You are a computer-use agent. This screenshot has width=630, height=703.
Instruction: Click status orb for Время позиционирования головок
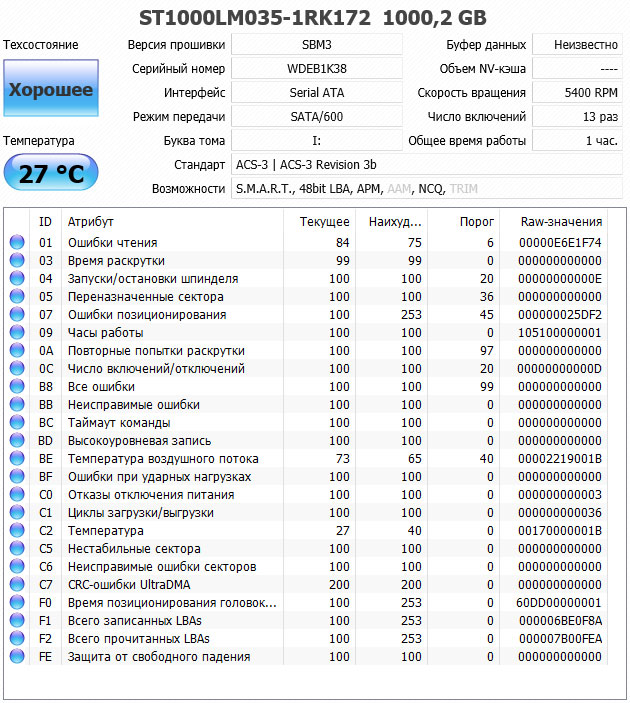pos(17,602)
